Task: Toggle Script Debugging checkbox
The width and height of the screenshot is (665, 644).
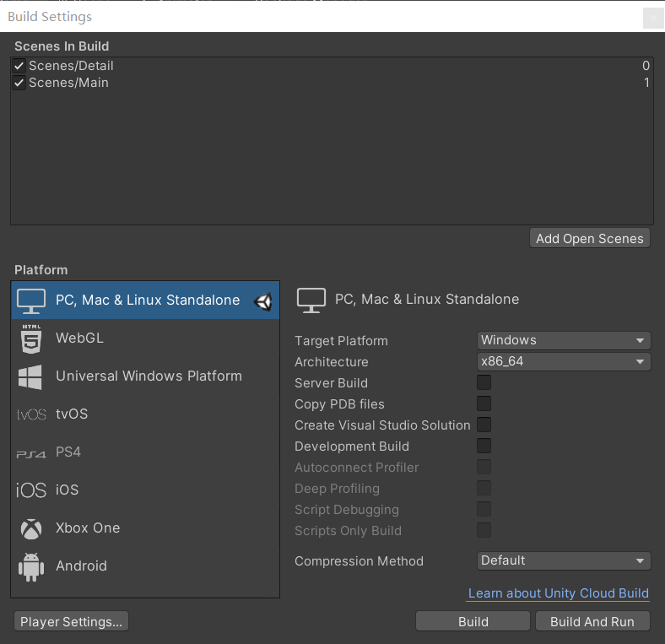Action: click(484, 509)
